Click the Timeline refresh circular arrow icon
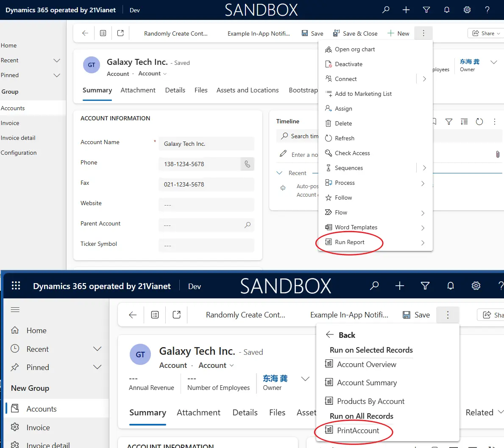The width and height of the screenshot is (504, 448). point(479,122)
